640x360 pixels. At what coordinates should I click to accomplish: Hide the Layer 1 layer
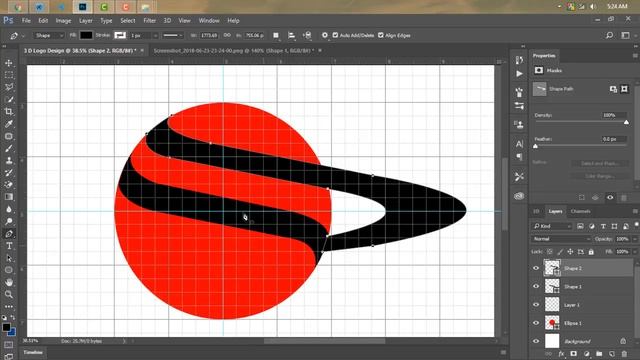pyautogui.click(x=536, y=305)
